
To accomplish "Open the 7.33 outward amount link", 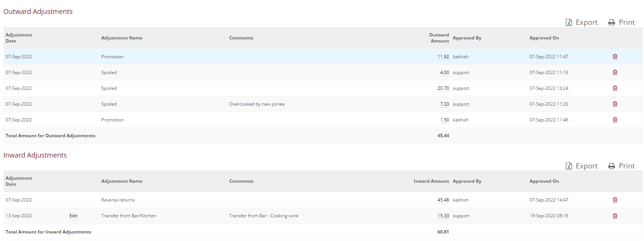I will [444, 104].
